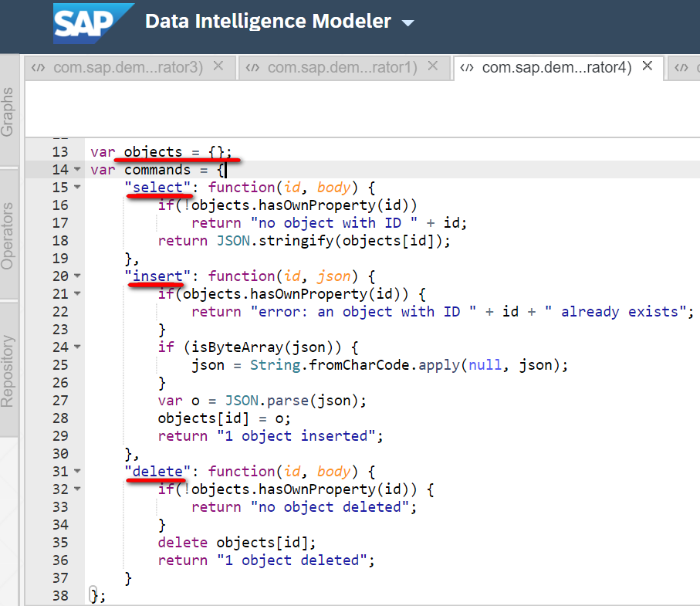Collapse the commands block at line 14
This screenshot has width=700, height=606.
pos(77,170)
